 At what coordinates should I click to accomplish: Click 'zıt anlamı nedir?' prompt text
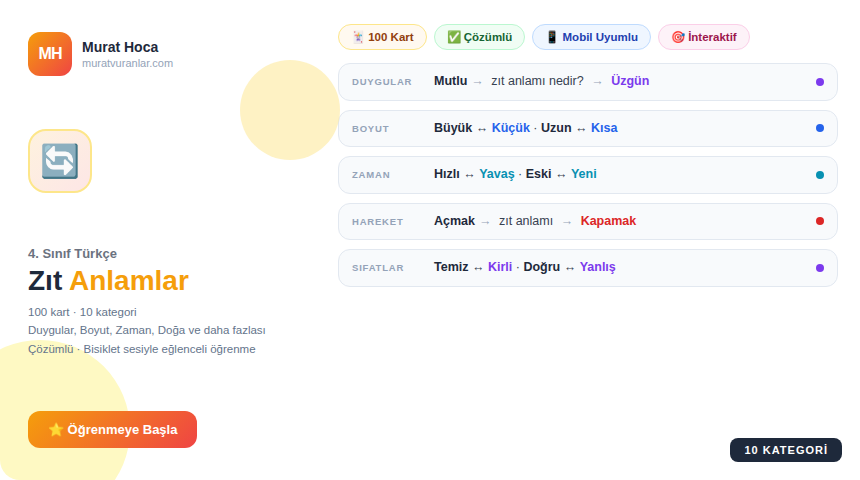(537, 81)
